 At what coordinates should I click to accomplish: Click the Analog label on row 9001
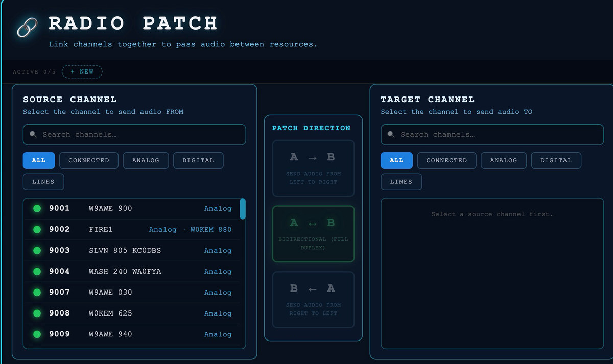pos(218,208)
